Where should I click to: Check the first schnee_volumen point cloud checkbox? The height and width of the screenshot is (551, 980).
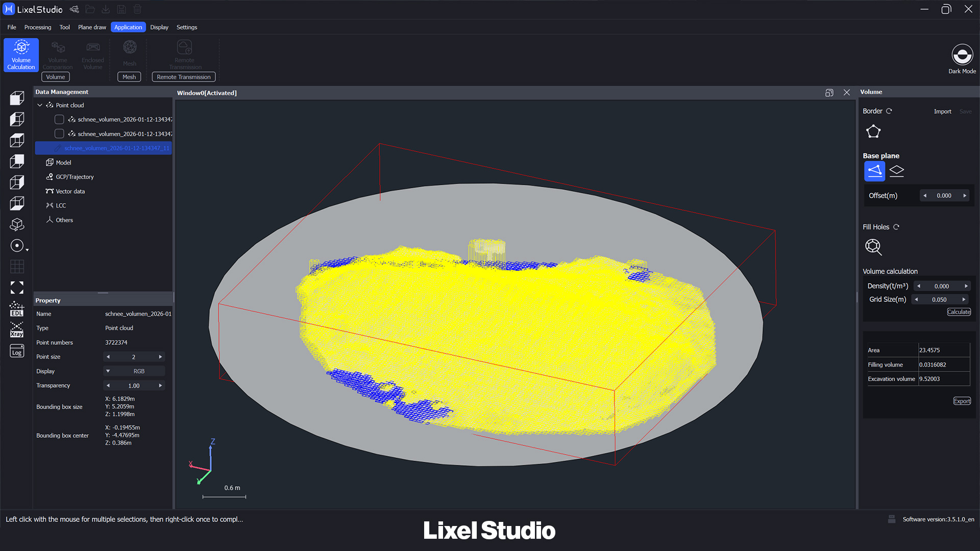click(59, 119)
